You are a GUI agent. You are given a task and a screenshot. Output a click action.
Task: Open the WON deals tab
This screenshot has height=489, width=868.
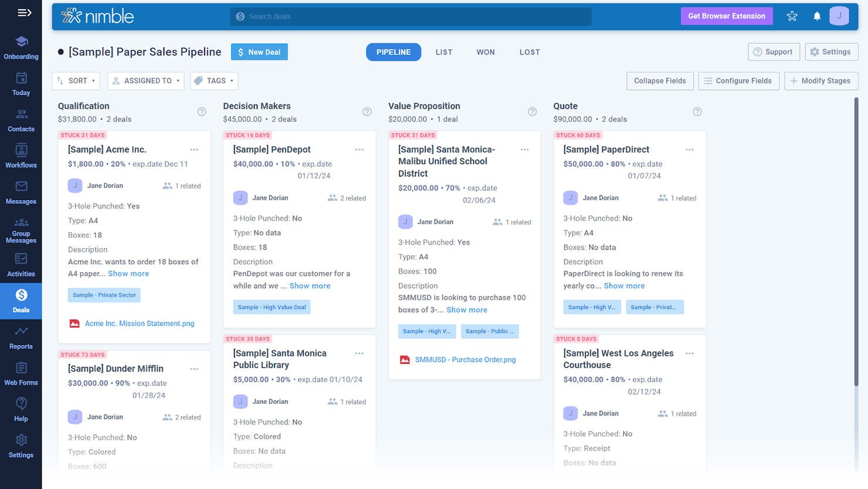[x=486, y=52]
